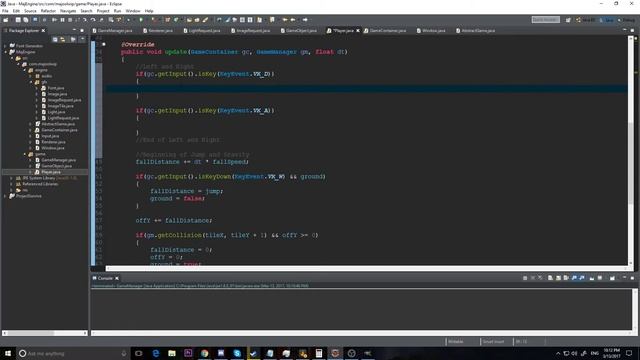Switch to GameContainer.java editor tab
The width and height of the screenshot is (640, 360).
pos(385,31)
